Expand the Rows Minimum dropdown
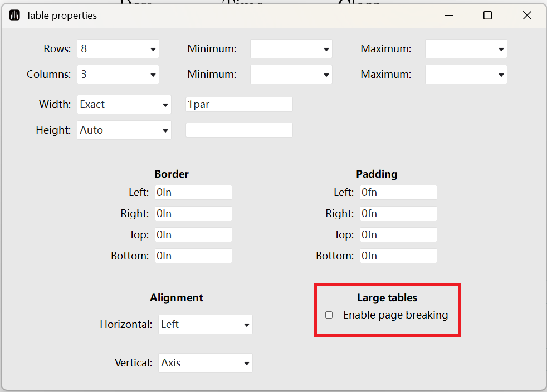 326,50
